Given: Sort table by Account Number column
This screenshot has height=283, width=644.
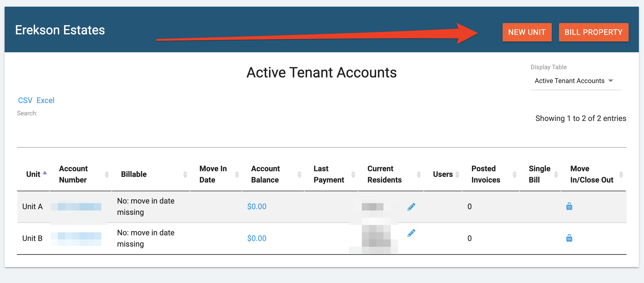Looking at the screenshot, I should coord(107,174).
